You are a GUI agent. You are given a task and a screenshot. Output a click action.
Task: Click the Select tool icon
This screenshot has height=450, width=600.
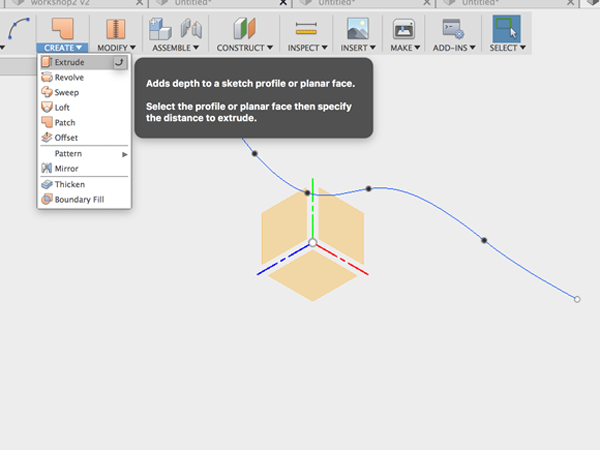click(506, 29)
